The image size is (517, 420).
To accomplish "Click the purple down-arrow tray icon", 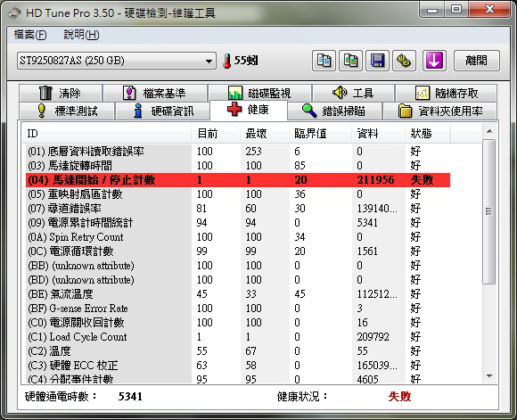I will pyautogui.click(x=434, y=61).
